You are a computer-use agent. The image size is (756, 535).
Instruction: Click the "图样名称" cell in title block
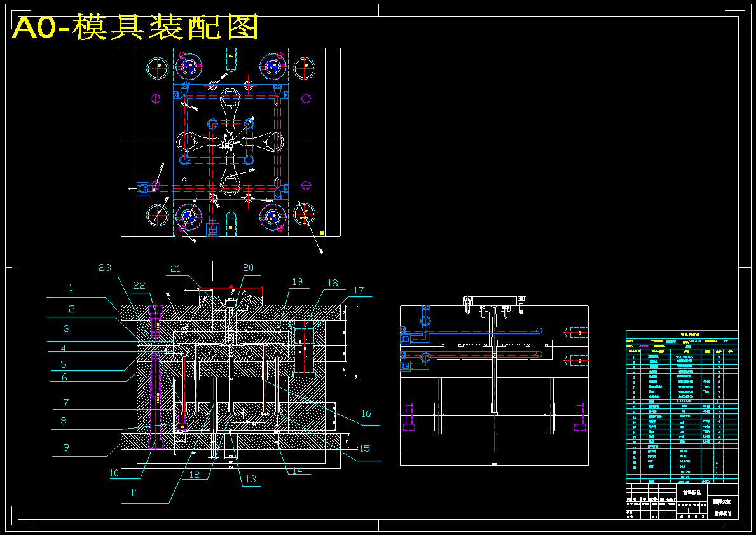723,502
